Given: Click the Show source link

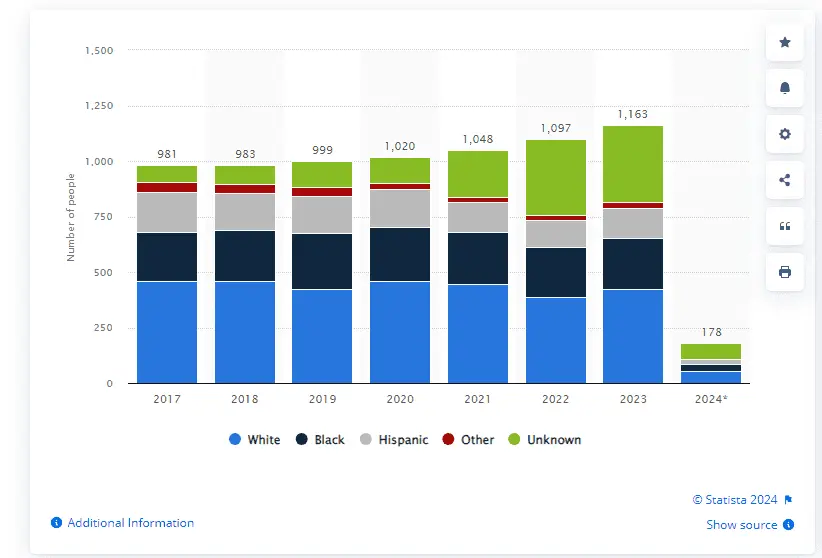Looking at the screenshot, I should (742, 525).
